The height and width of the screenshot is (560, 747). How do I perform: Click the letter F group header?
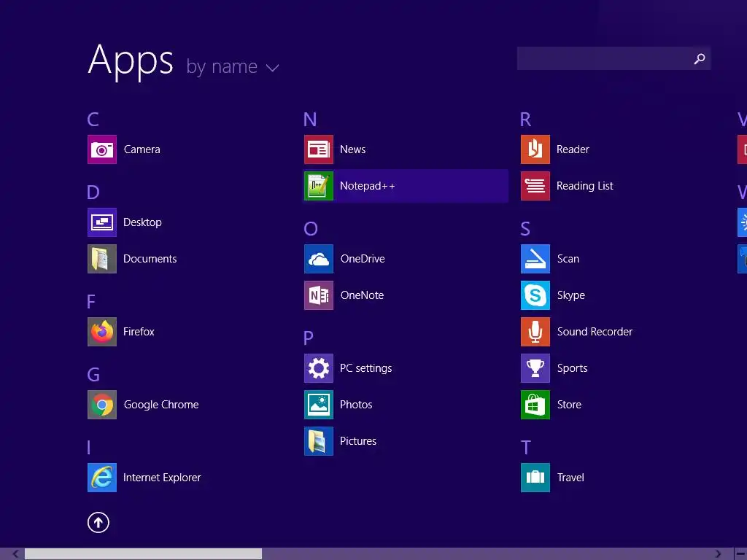91,302
